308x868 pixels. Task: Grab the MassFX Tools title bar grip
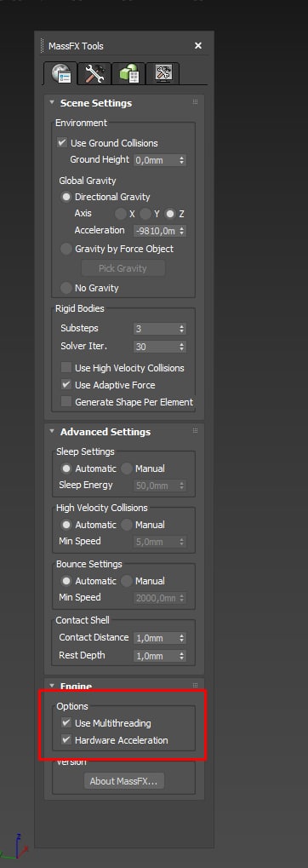point(43,46)
